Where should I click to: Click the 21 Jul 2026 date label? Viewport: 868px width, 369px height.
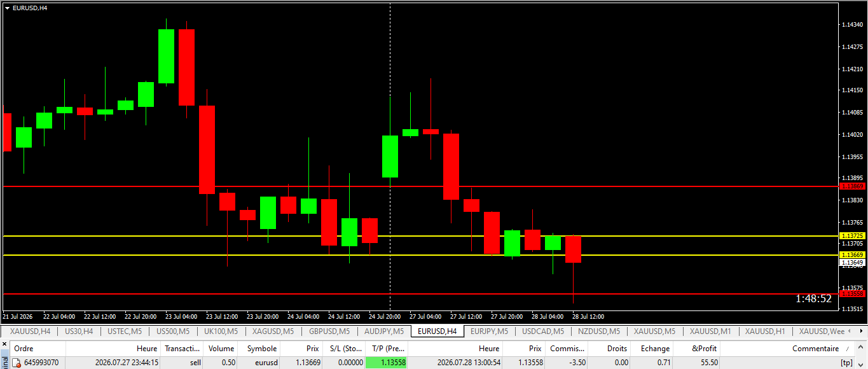tap(18, 316)
